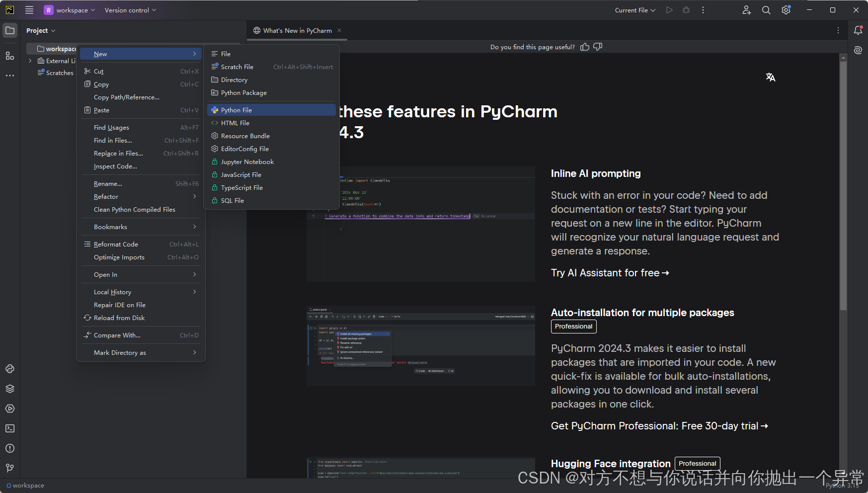Click the PyCharm logo icon in title bar
The image size is (868, 493).
9,10
